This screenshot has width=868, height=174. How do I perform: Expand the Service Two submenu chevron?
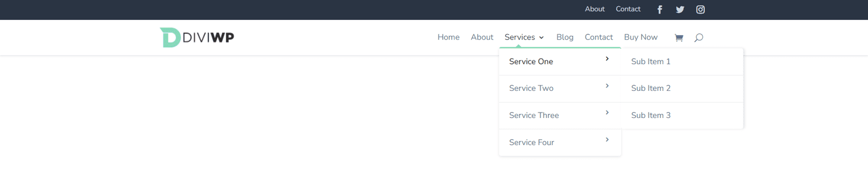tap(607, 86)
